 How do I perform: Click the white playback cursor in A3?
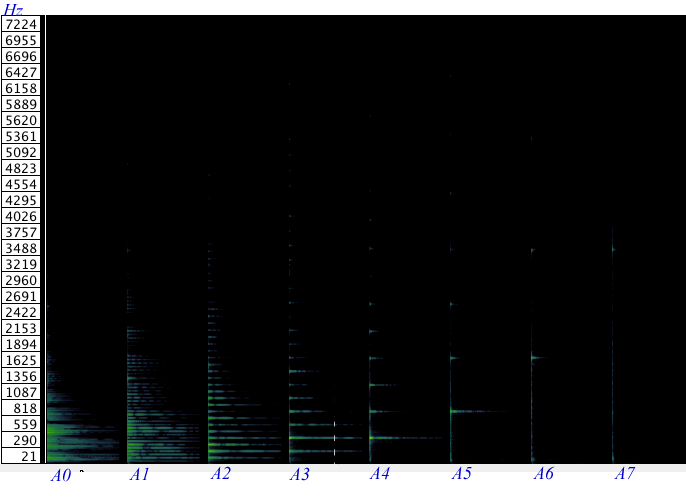pos(335,438)
